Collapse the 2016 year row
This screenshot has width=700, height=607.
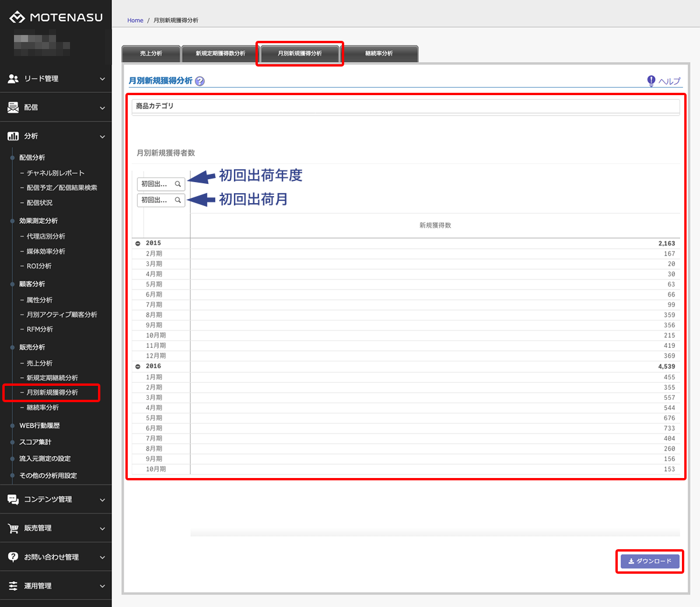[x=138, y=367]
